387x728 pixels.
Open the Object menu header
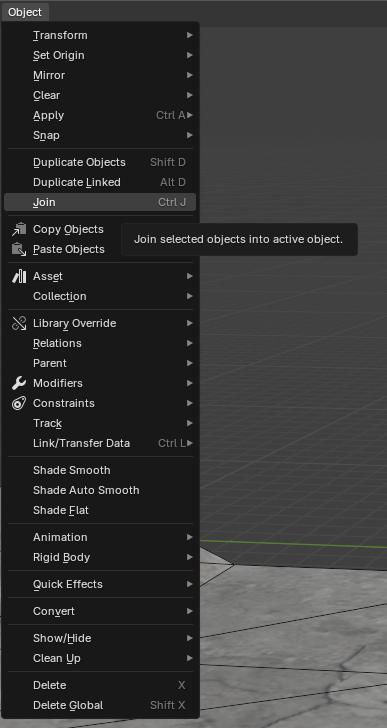[x=25, y=12]
